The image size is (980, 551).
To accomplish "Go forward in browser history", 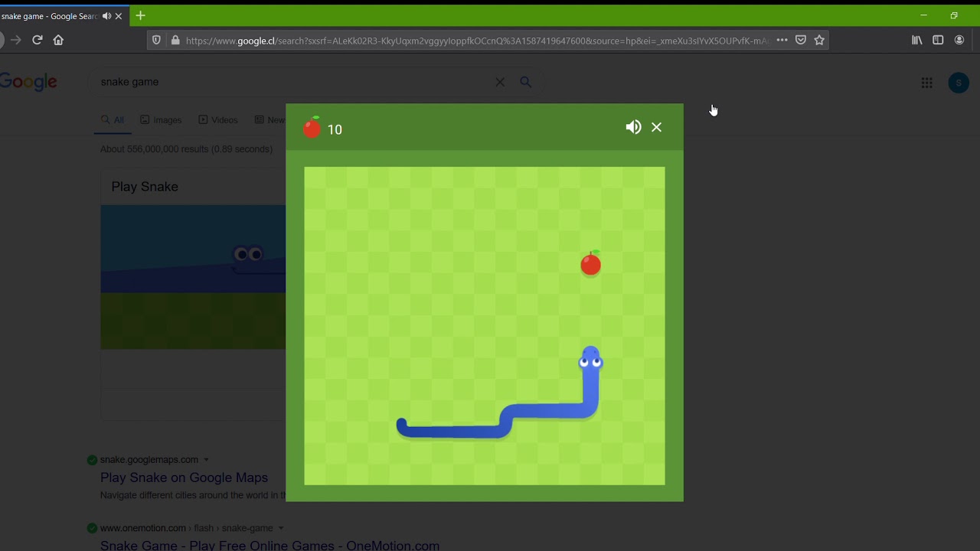I will (x=15, y=40).
